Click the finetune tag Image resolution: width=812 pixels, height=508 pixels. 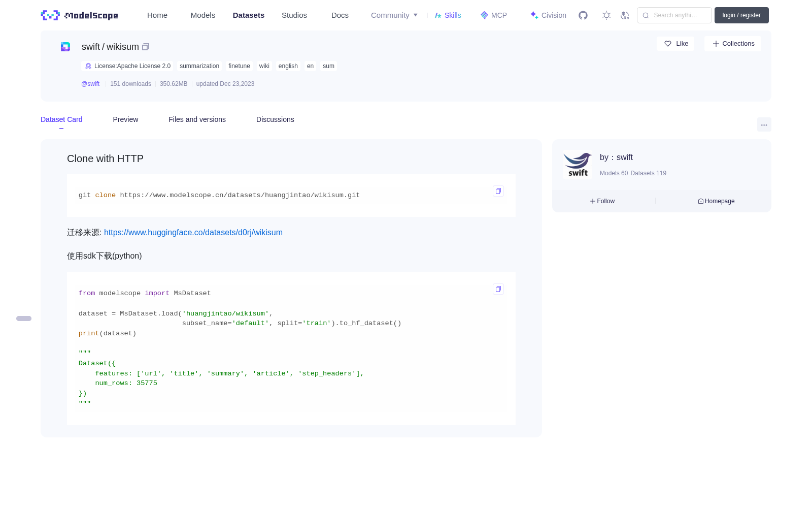pos(239,66)
